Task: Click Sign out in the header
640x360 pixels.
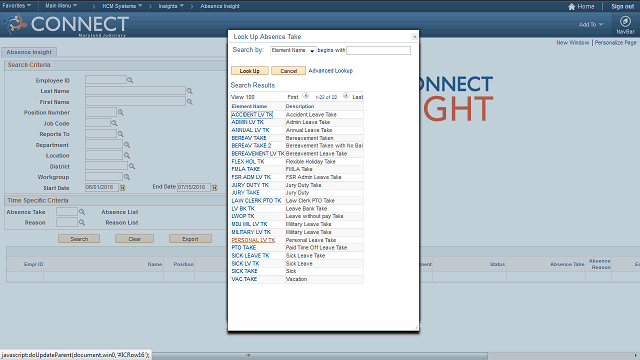Action: click(x=622, y=7)
